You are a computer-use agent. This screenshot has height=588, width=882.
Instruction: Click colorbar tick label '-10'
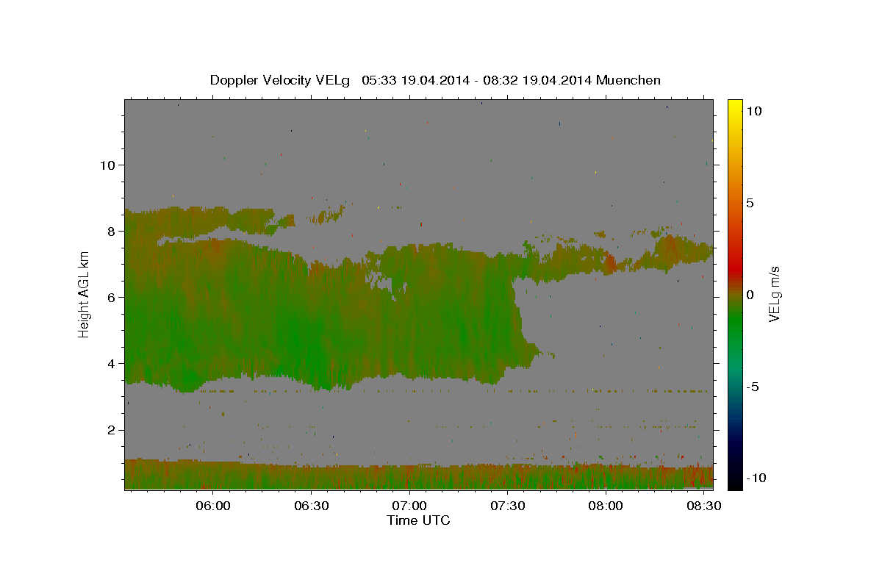[755, 478]
